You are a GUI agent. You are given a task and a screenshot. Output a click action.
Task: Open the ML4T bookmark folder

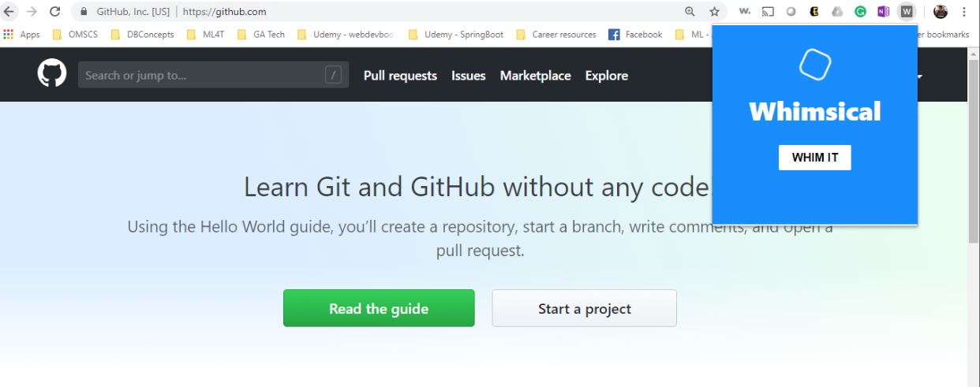click(x=206, y=35)
